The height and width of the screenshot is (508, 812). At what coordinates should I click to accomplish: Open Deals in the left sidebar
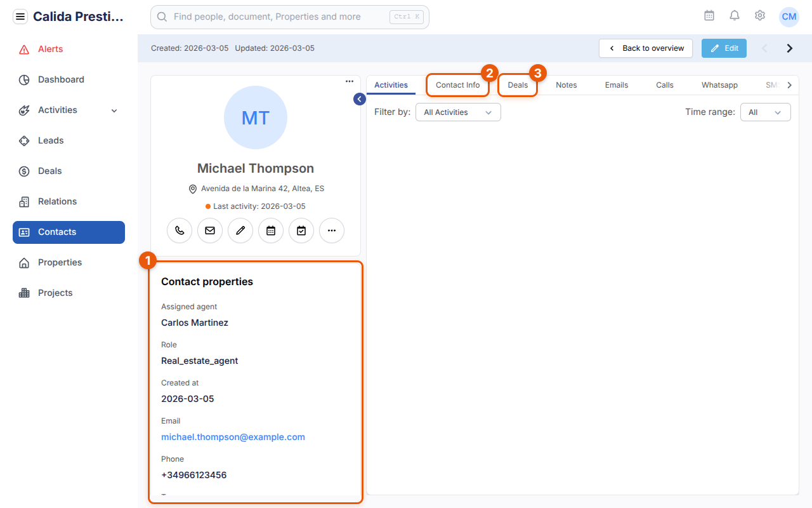tap(69, 171)
